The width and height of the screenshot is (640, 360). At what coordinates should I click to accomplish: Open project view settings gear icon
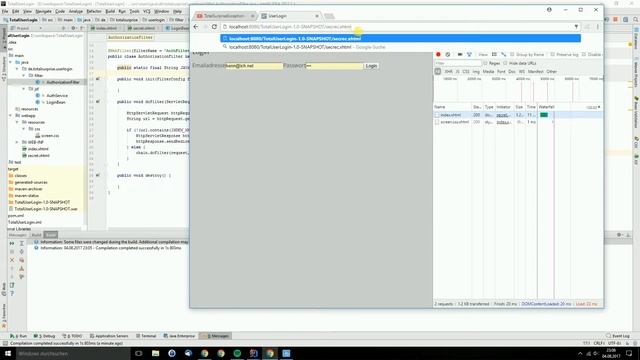click(73, 28)
